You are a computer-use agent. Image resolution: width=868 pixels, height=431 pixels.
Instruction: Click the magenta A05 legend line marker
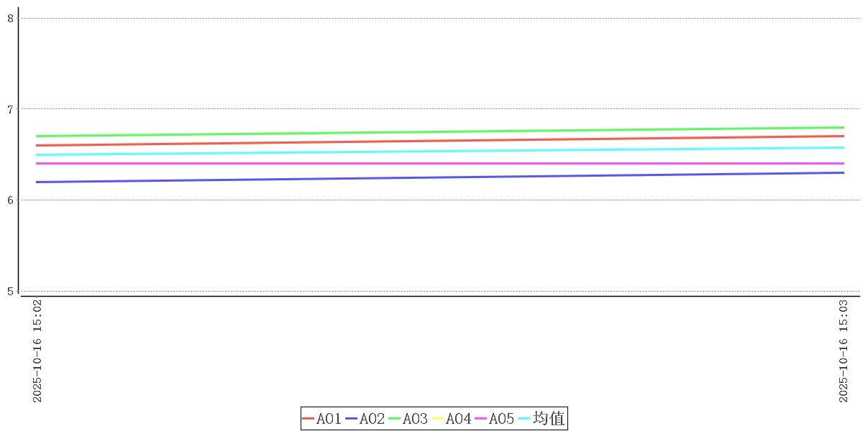[x=481, y=419]
